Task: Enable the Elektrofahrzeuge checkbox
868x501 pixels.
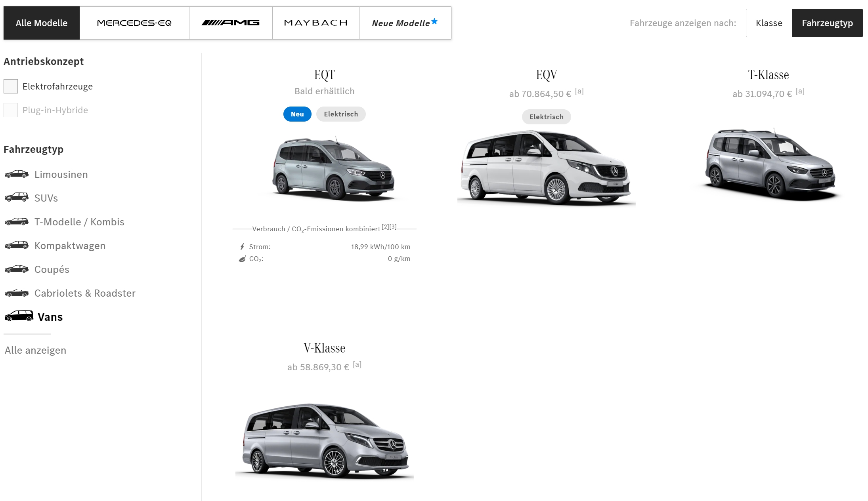Action: coord(11,86)
